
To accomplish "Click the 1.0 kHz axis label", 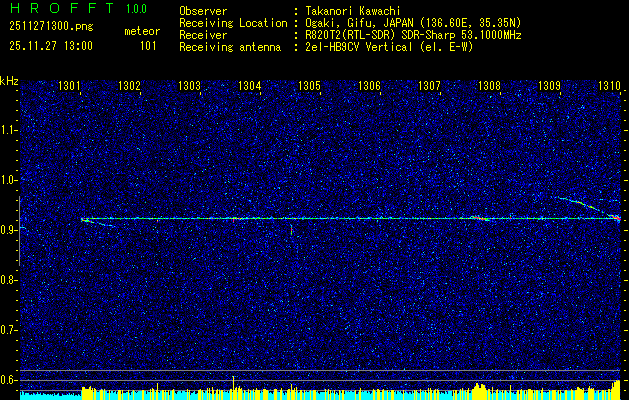I will point(8,180).
